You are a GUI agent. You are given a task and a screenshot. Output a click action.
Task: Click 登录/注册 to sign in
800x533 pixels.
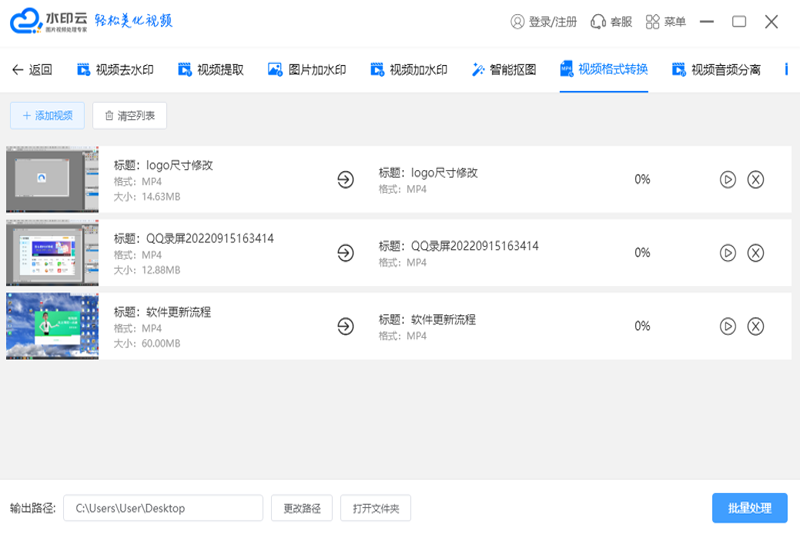(543, 21)
